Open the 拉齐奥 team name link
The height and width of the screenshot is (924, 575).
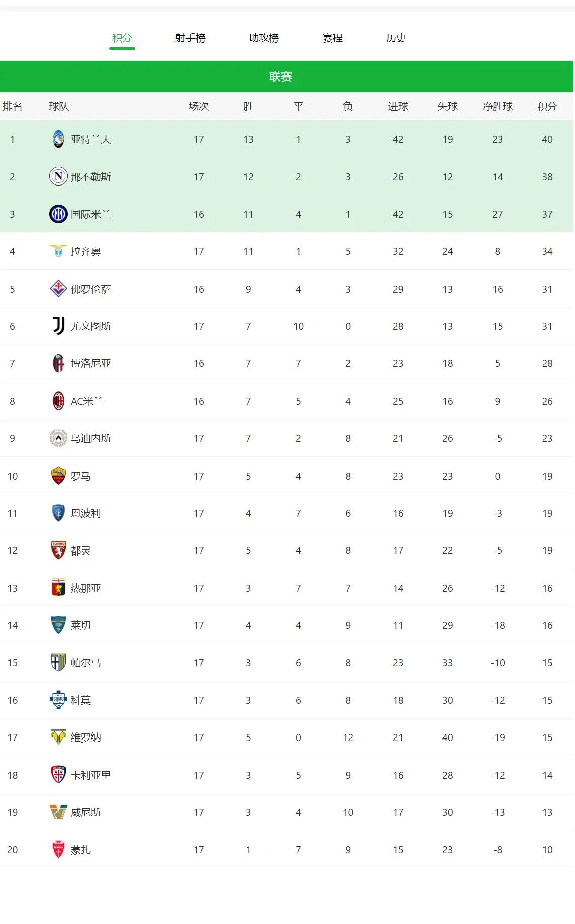tap(86, 251)
